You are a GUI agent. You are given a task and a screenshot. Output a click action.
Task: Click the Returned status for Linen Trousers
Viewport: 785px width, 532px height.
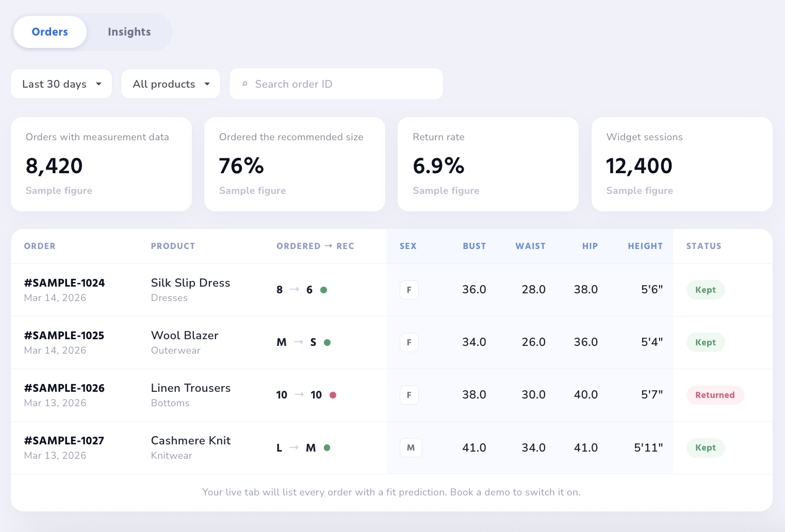(x=715, y=395)
